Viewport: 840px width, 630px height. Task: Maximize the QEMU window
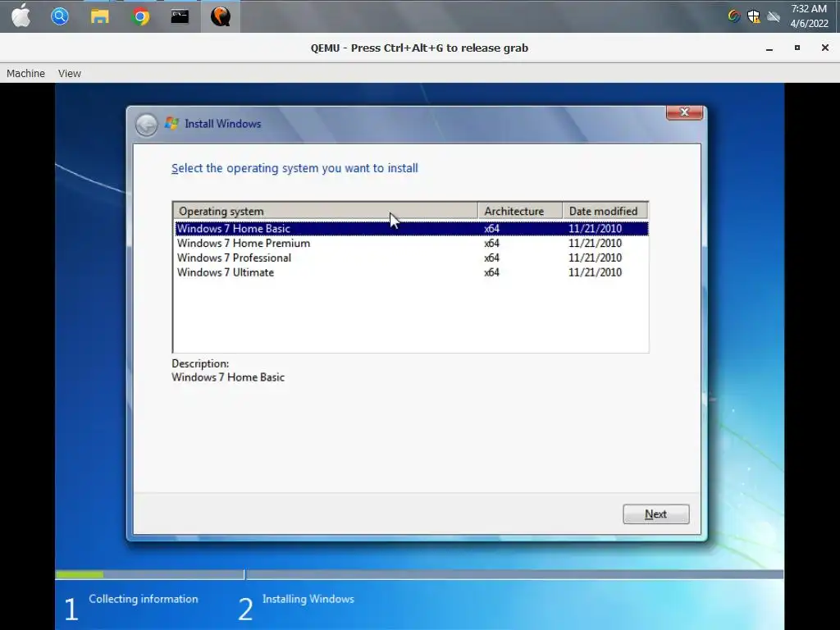point(797,48)
